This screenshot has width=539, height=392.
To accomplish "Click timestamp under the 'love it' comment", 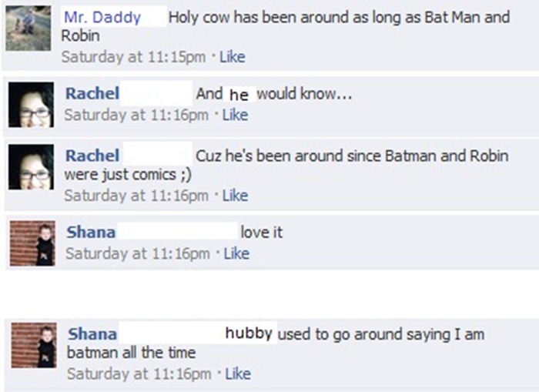I will point(138,254).
